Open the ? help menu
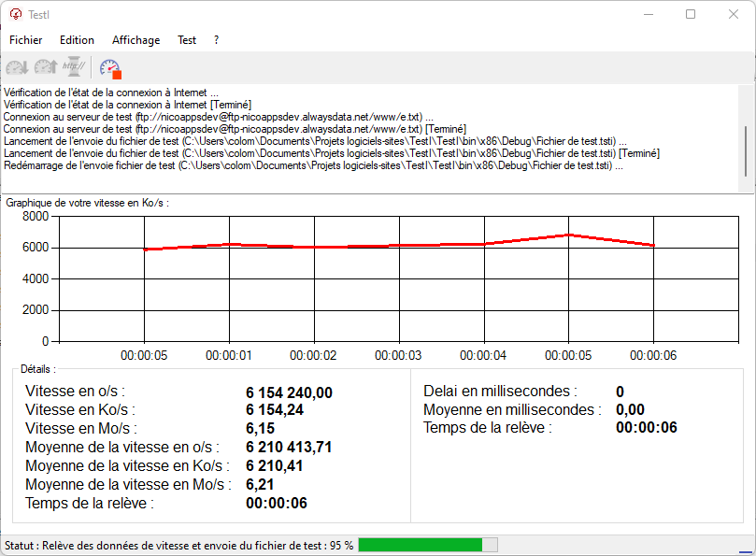Image resolution: width=756 pixels, height=556 pixels. tap(216, 40)
